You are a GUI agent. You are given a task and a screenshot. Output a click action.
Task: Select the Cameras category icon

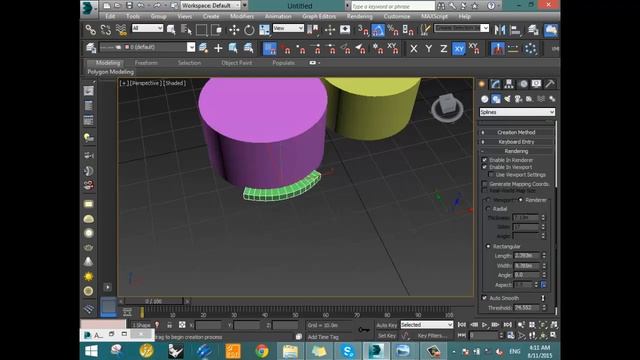pos(518,99)
